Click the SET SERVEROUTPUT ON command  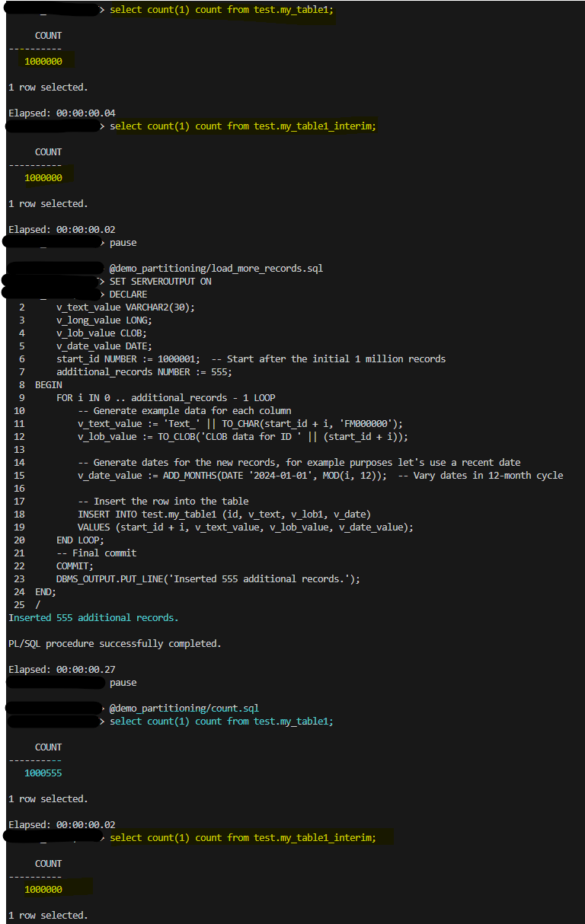pyautogui.click(x=161, y=281)
